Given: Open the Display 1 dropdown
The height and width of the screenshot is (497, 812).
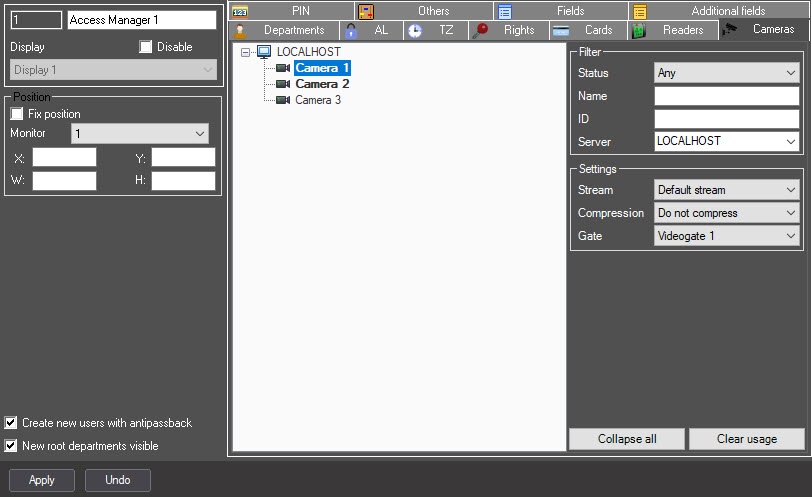Looking at the screenshot, I should tap(113, 70).
